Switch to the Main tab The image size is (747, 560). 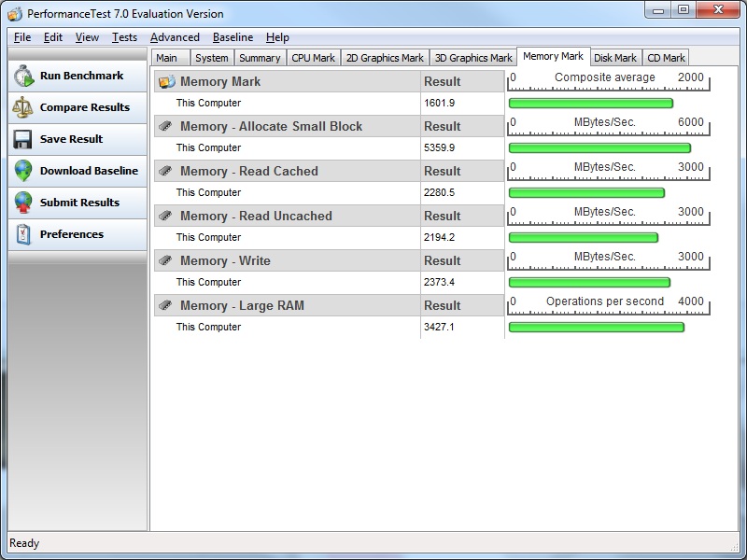(x=171, y=58)
